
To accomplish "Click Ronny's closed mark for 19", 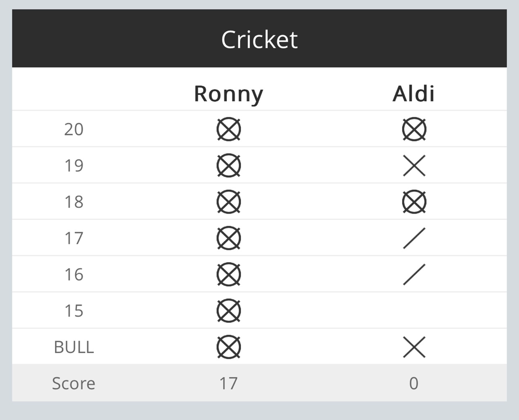I will click(x=229, y=165).
